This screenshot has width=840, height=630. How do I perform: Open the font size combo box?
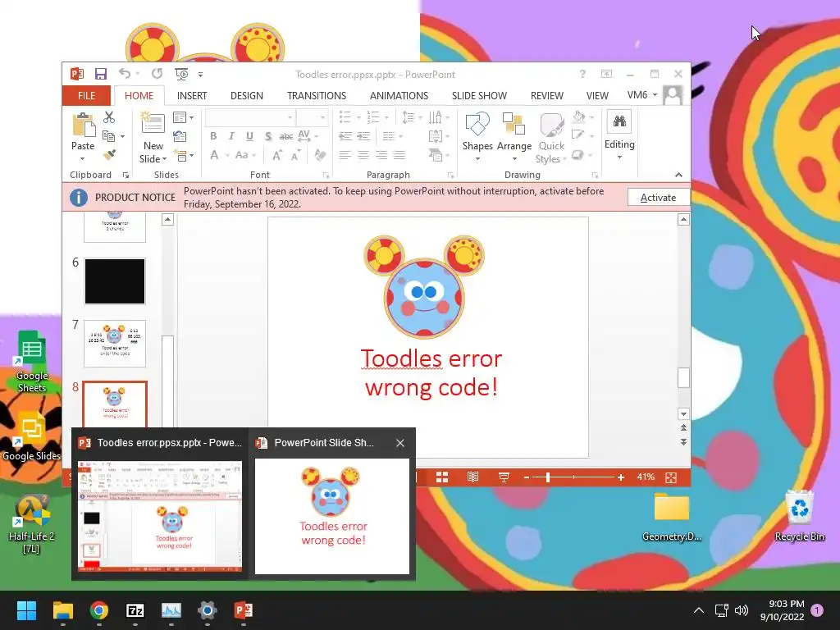312,117
